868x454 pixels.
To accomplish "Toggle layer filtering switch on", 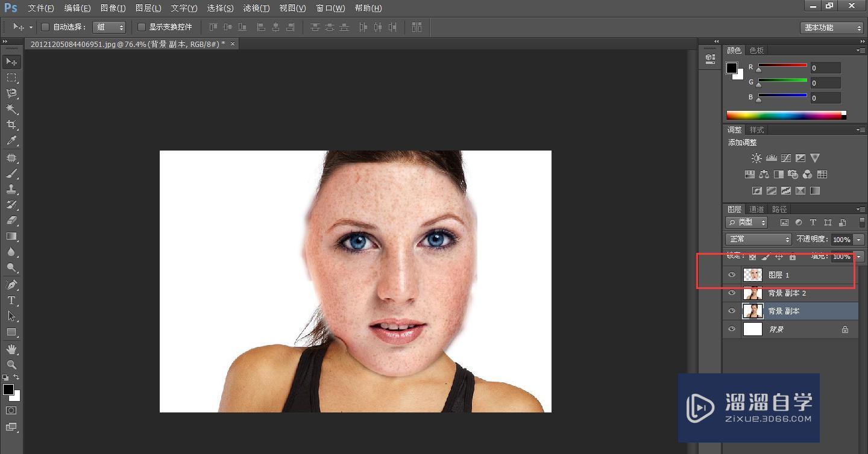I will (862, 222).
